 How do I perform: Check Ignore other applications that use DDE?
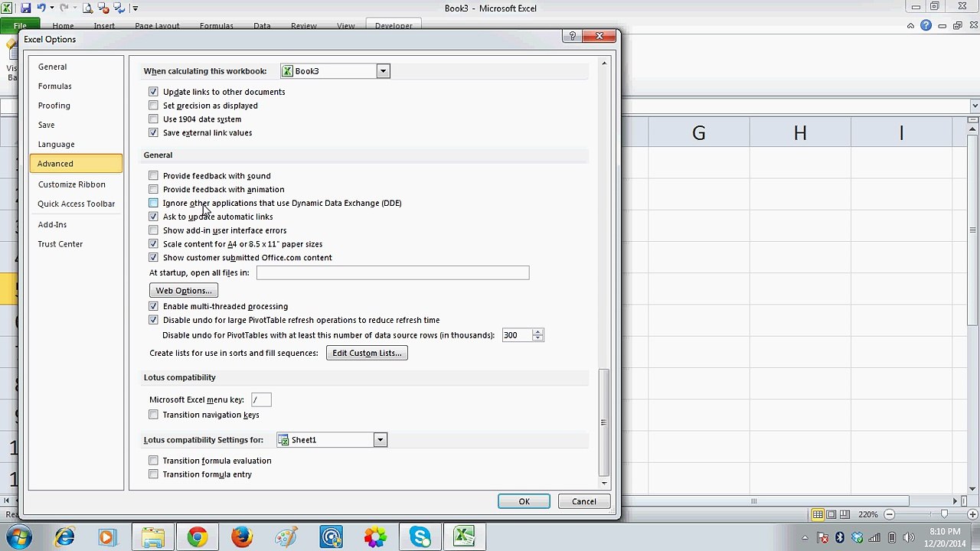pos(153,204)
